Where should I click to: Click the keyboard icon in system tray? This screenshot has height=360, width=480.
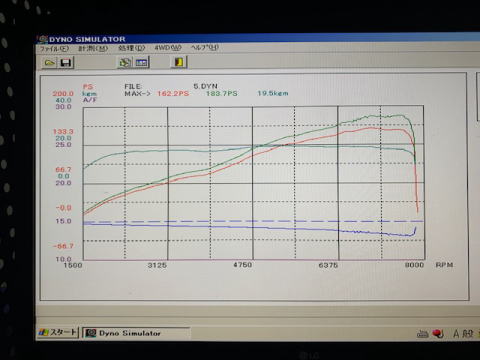click(422, 333)
